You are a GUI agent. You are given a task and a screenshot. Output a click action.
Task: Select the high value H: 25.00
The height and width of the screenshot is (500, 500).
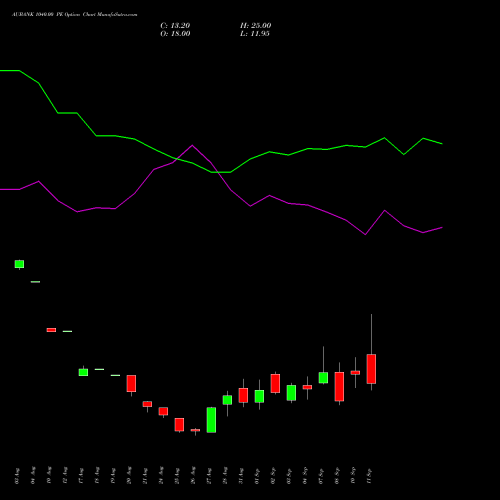[x=255, y=26]
